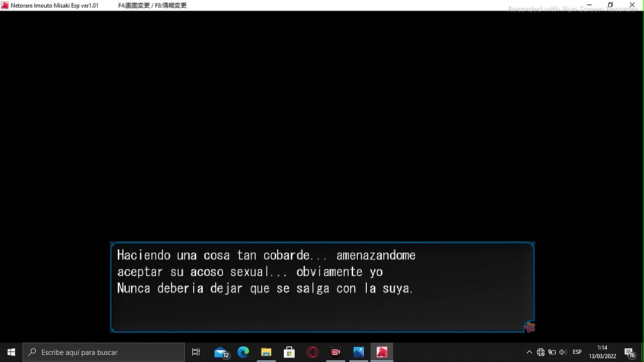Open the Windows Start menu
Screen dimensions: 644x362
11,352
